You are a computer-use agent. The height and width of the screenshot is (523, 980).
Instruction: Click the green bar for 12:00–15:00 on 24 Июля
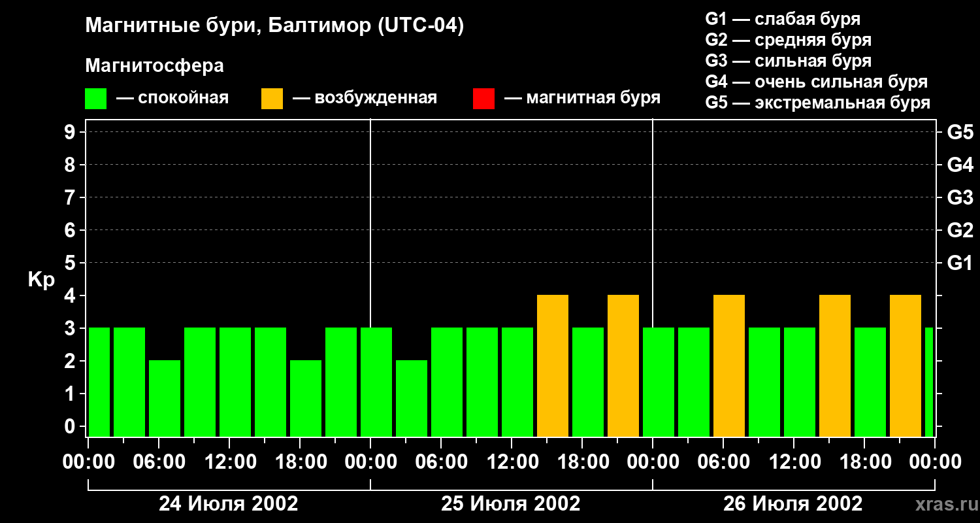(x=235, y=382)
